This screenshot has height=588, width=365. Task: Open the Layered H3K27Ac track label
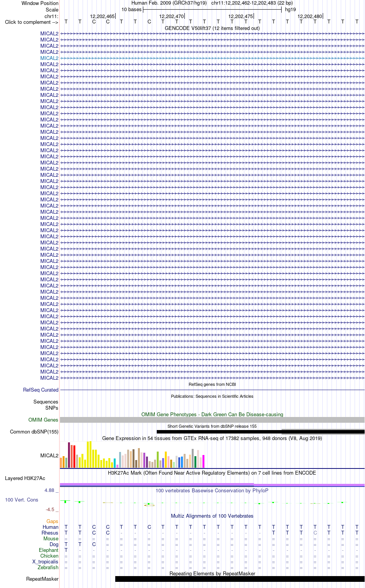point(25,478)
